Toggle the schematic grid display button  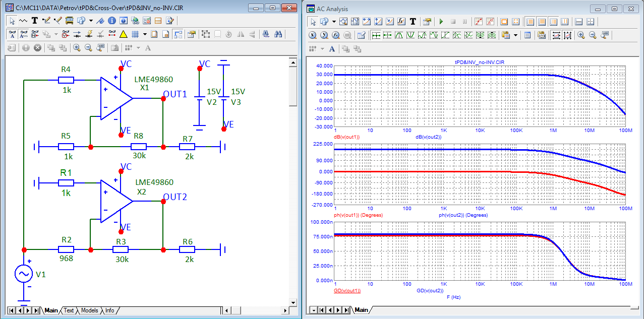135,34
